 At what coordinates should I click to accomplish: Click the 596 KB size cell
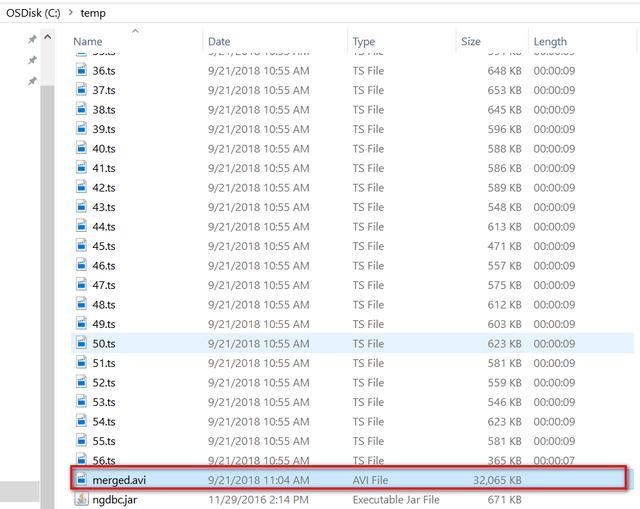click(504, 129)
